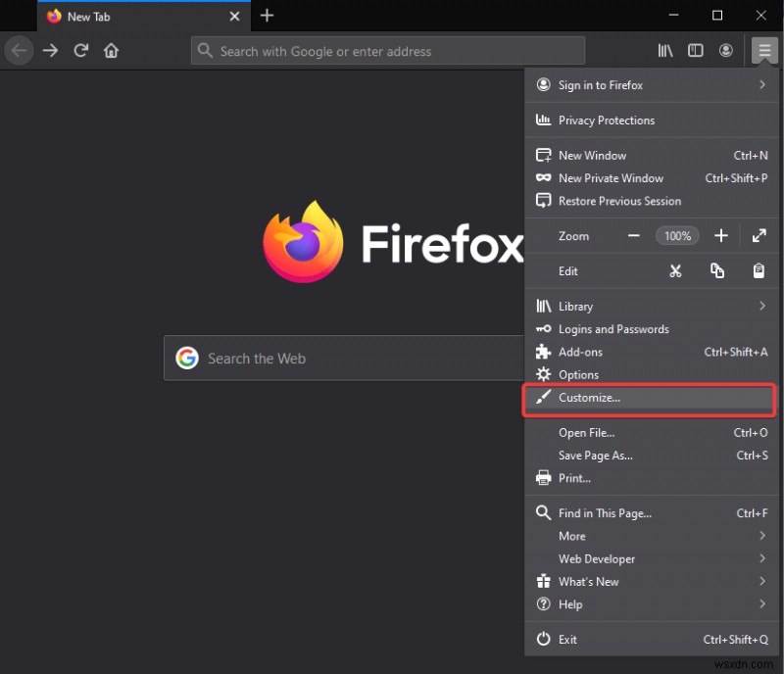Open a new browser tab

click(x=267, y=16)
